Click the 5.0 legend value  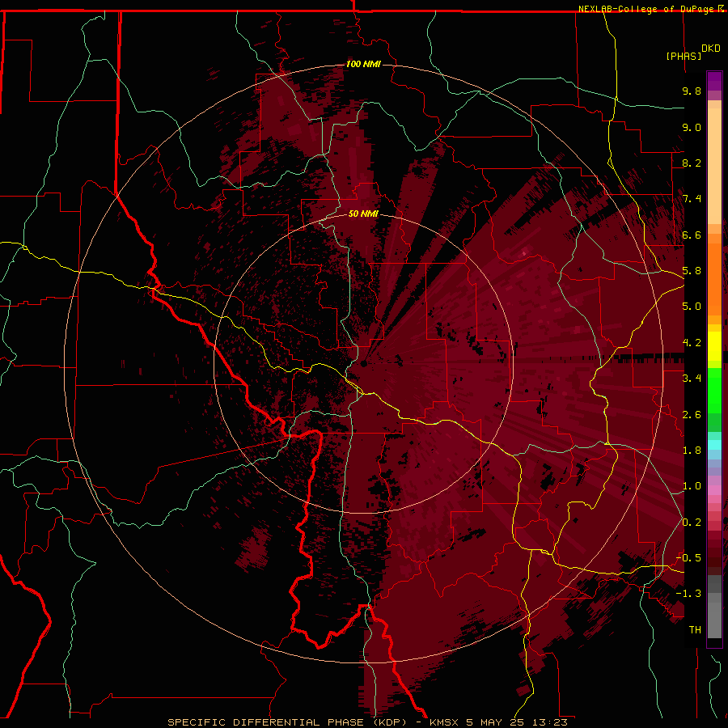(692, 307)
